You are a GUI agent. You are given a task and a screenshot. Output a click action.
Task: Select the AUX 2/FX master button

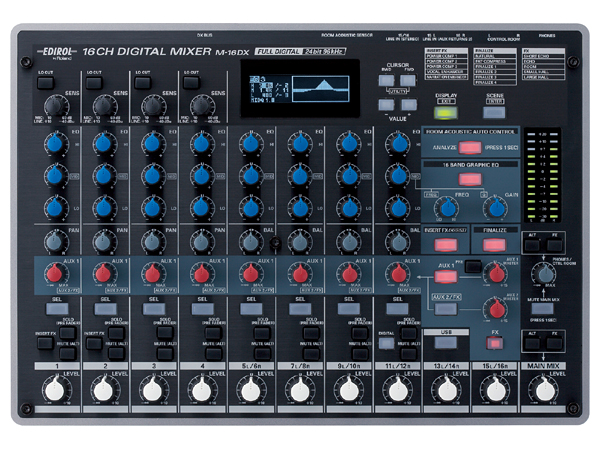coord(446,309)
